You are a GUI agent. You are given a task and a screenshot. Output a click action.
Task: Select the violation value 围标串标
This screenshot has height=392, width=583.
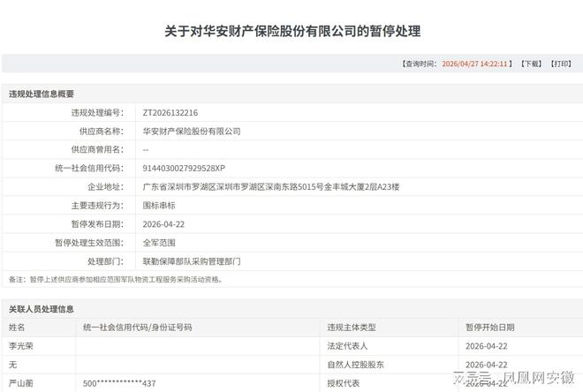coord(159,206)
